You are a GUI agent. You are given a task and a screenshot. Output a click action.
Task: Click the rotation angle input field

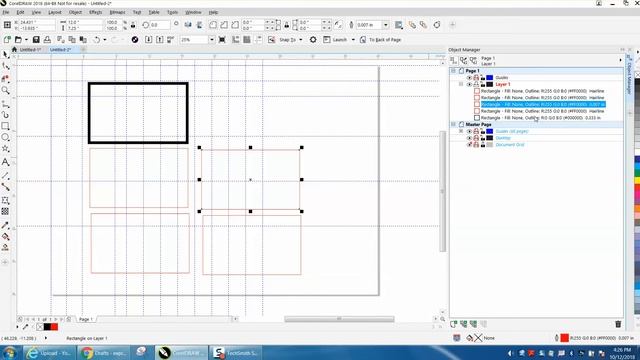[159, 25]
